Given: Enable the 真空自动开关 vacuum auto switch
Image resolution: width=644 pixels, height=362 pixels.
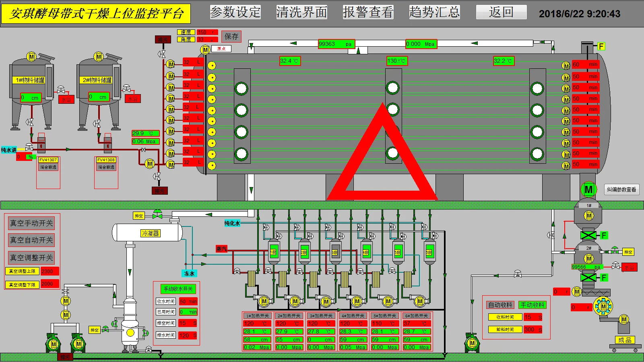Looking at the screenshot, I should (x=31, y=240).
